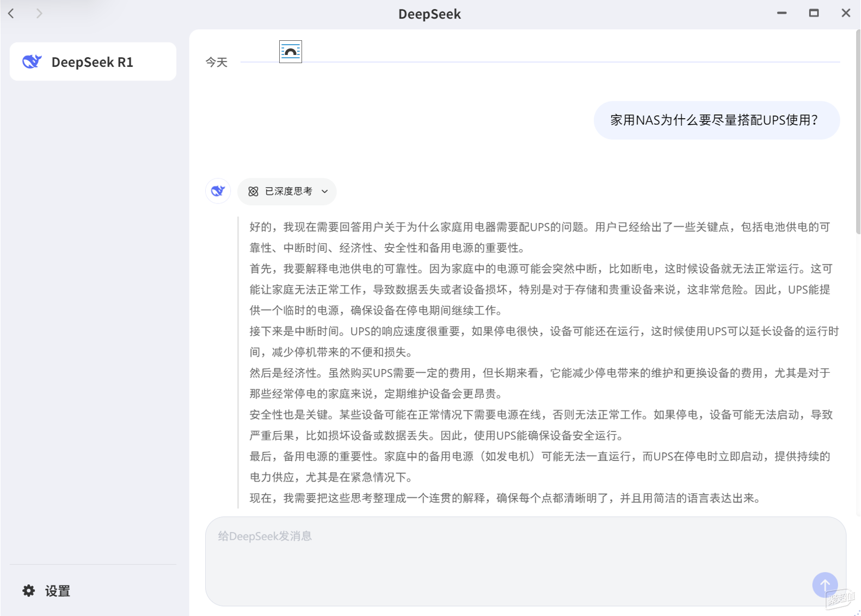
Task: Click the screenshot tool icon near 今天
Action: (x=291, y=52)
